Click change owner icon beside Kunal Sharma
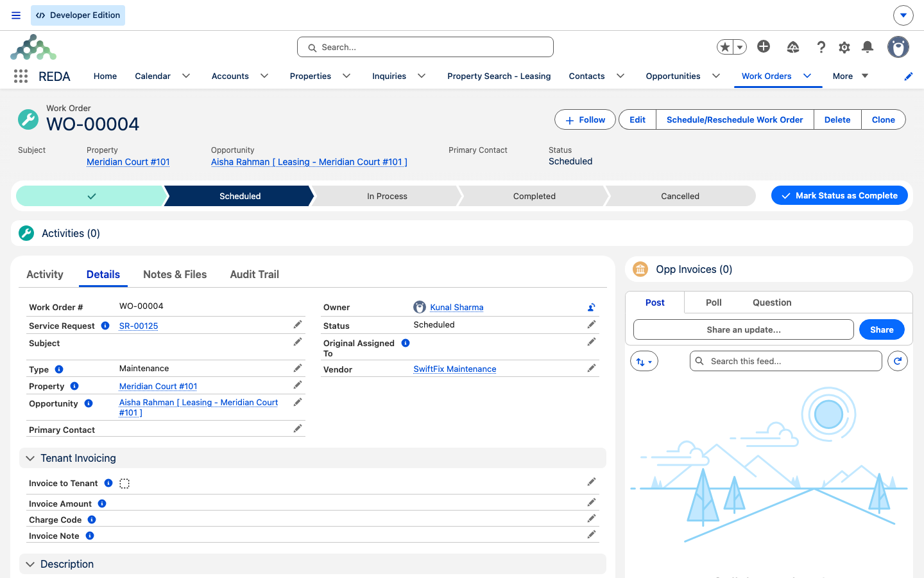Viewport: 924px width, 578px height. [592, 308]
